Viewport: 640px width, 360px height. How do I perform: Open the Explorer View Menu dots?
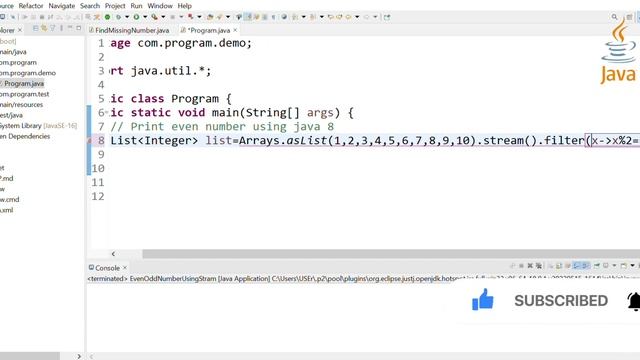(61, 28)
